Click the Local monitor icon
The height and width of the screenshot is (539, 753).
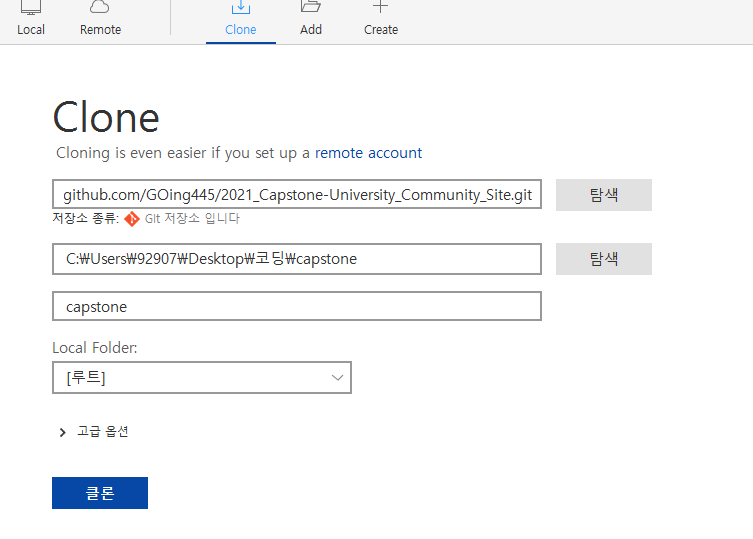click(x=31, y=7)
